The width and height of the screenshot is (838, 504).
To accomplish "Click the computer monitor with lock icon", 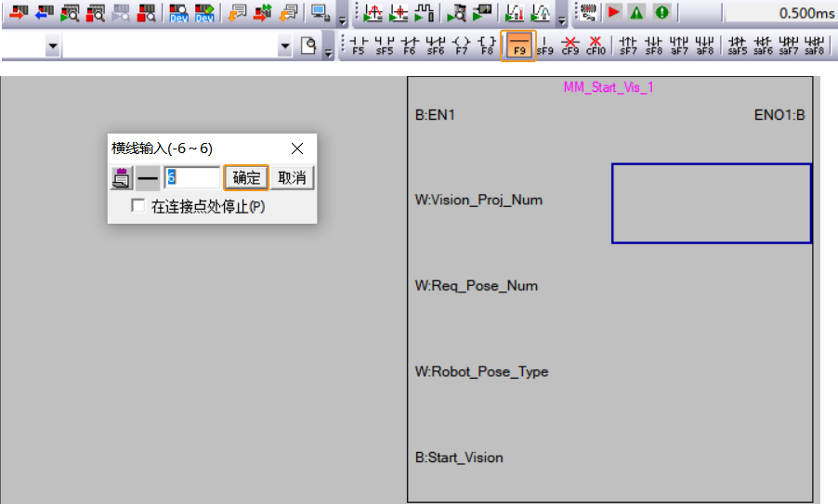I will click(321, 12).
